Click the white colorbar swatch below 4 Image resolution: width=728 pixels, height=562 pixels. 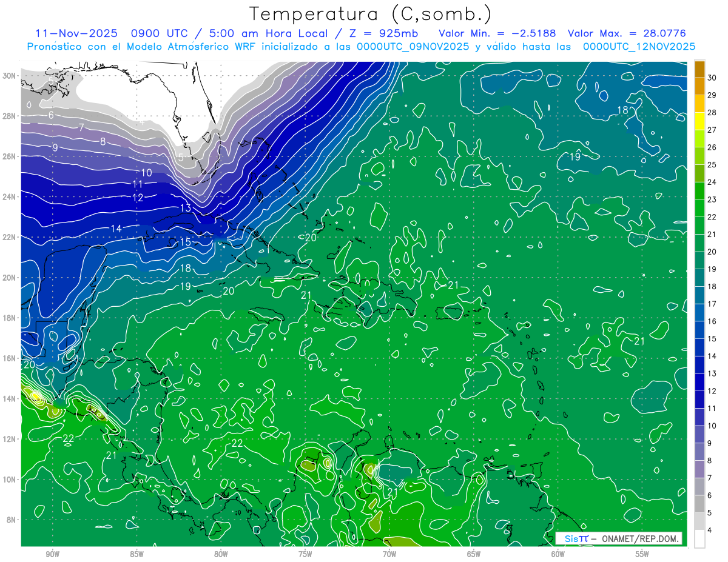pyautogui.click(x=699, y=539)
